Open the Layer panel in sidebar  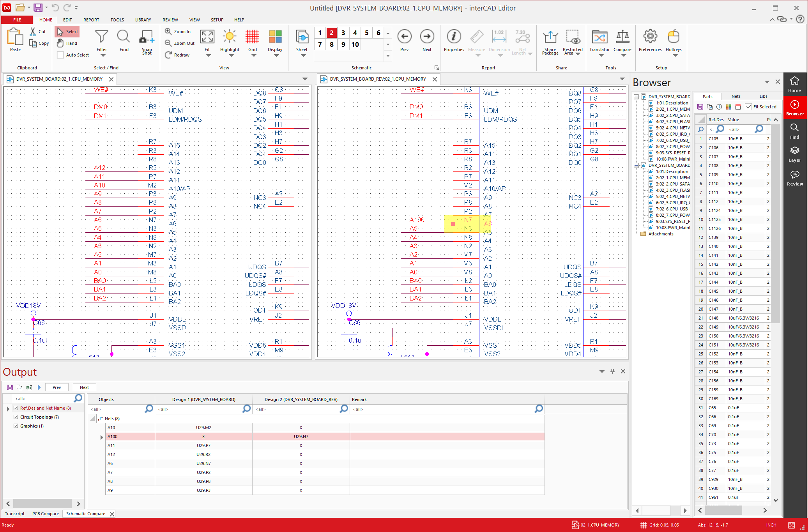(x=794, y=154)
